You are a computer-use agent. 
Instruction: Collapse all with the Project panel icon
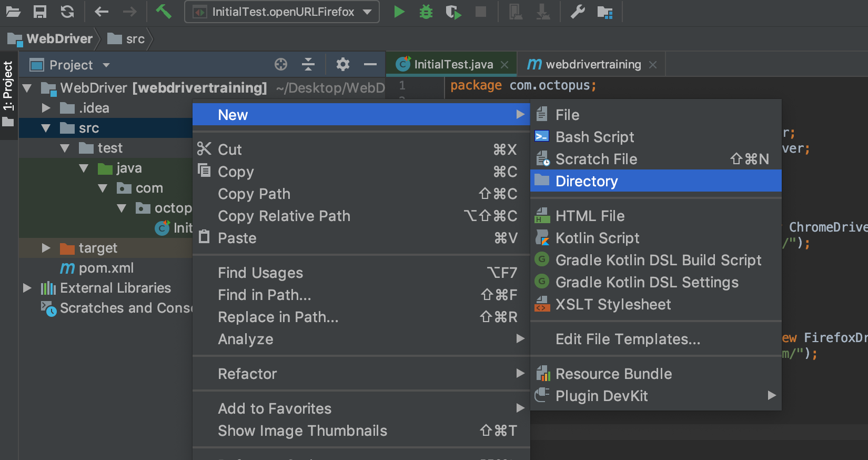tap(308, 65)
